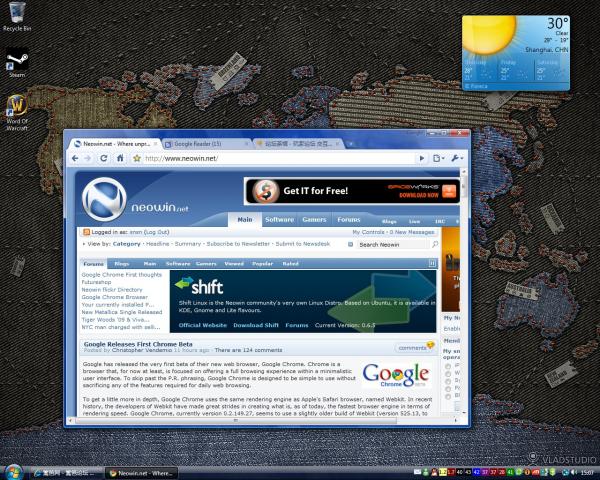Close the Neowin.net tab
Screen dimensions: 600x480
point(155,144)
